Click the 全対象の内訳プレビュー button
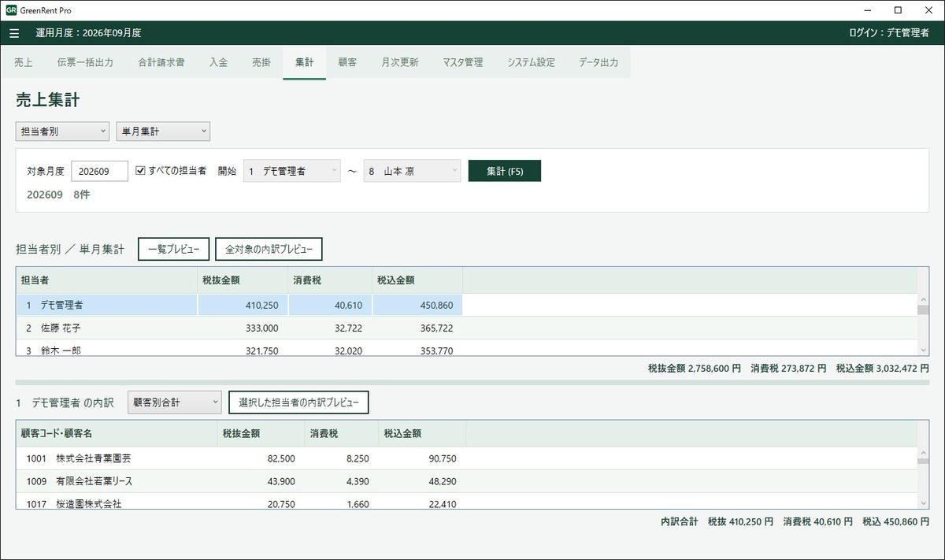This screenshot has height=560, width=945. tap(269, 249)
